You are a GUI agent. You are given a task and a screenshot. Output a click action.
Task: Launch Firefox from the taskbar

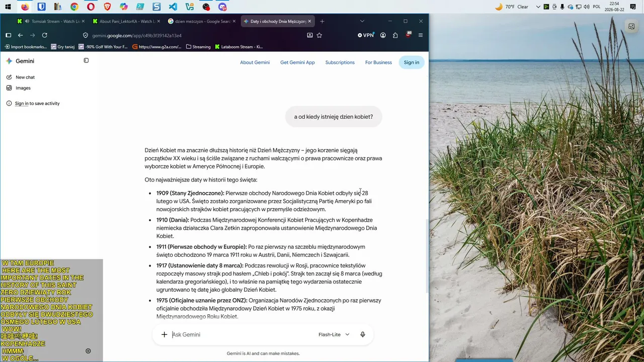(25, 7)
